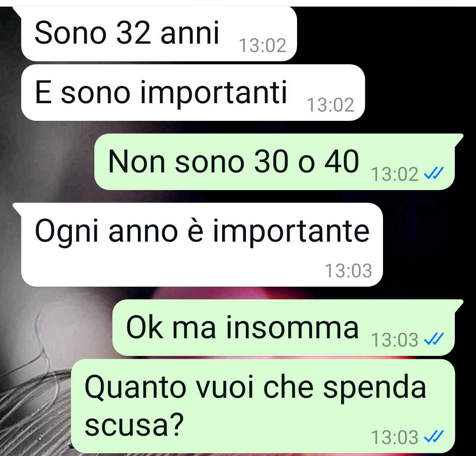476x456 pixels.
Task: Select the "Quanto vuoi che spenda scusa?" message
Action: (263, 406)
